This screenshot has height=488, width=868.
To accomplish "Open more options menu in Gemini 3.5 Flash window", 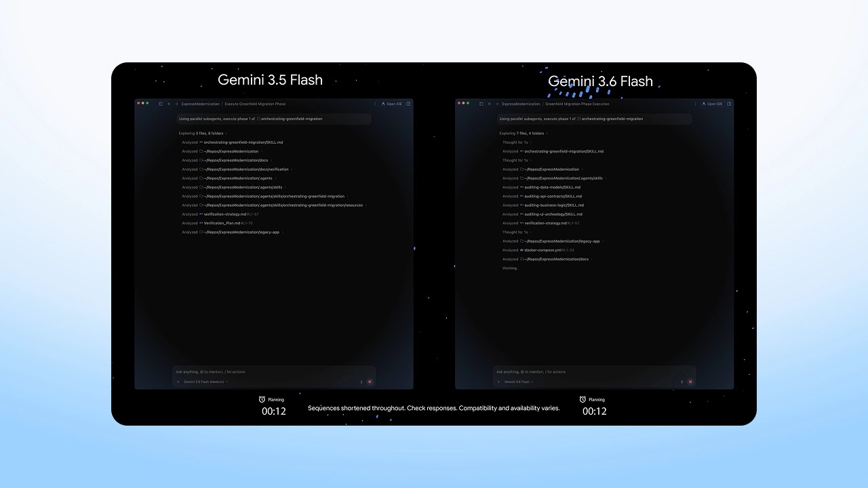I will point(375,104).
